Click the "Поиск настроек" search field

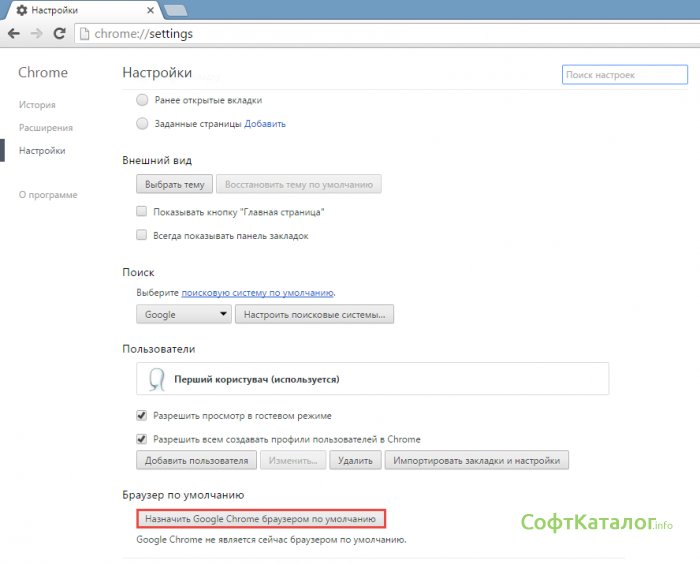(x=624, y=75)
